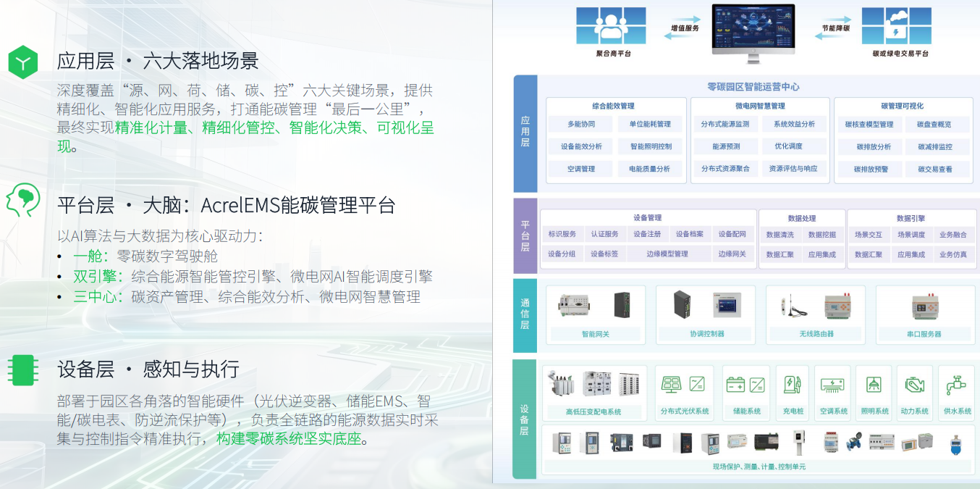Click the 设备能效分析 box
The height and width of the screenshot is (489, 980).
(x=581, y=146)
